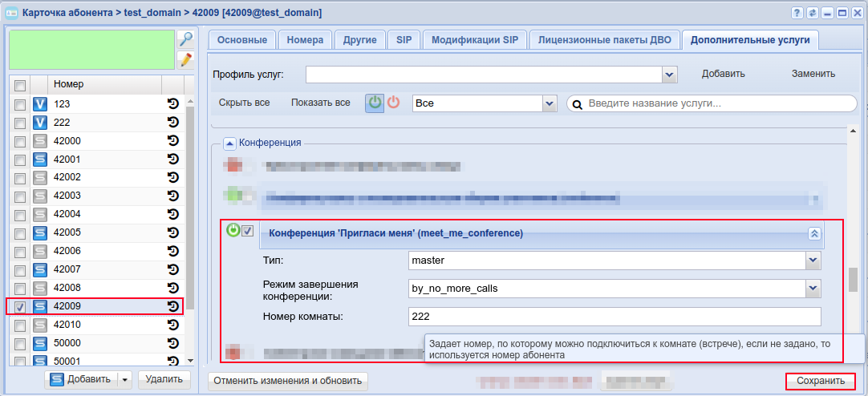Click Добавить next to service profile
This screenshot has height=396, width=868.
click(x=723, y=74)
